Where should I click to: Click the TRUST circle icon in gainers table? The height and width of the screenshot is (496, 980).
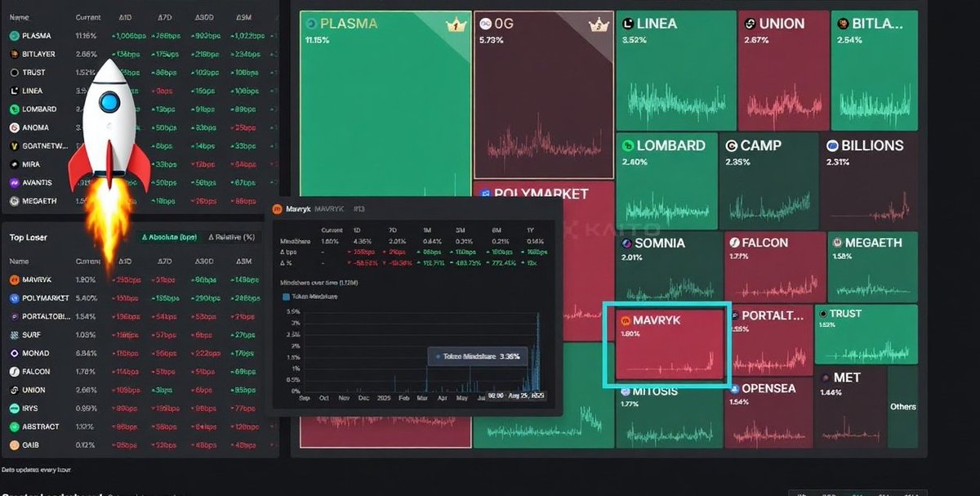tap(14, 73)
